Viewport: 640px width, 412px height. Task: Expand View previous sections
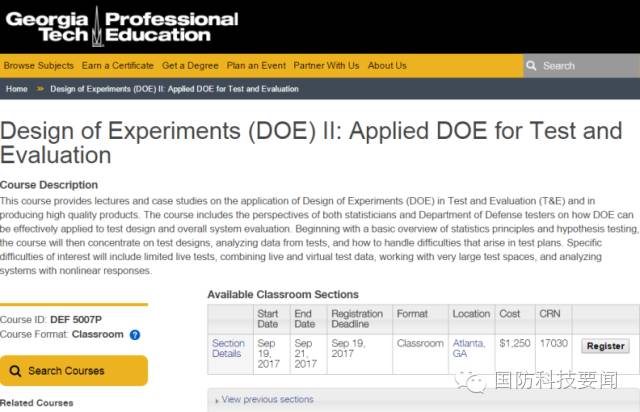coord(267,399)
